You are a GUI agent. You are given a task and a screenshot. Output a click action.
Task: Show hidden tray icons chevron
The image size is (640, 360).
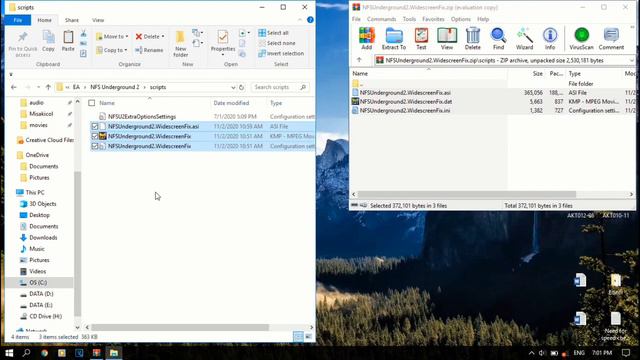(531, 353)
